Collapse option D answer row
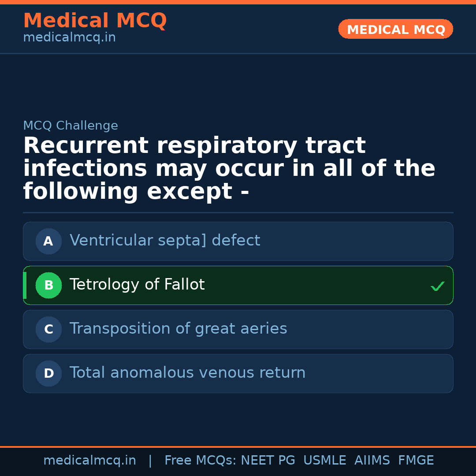The height and width of the screenshot is (476, 476). [238, 373]
